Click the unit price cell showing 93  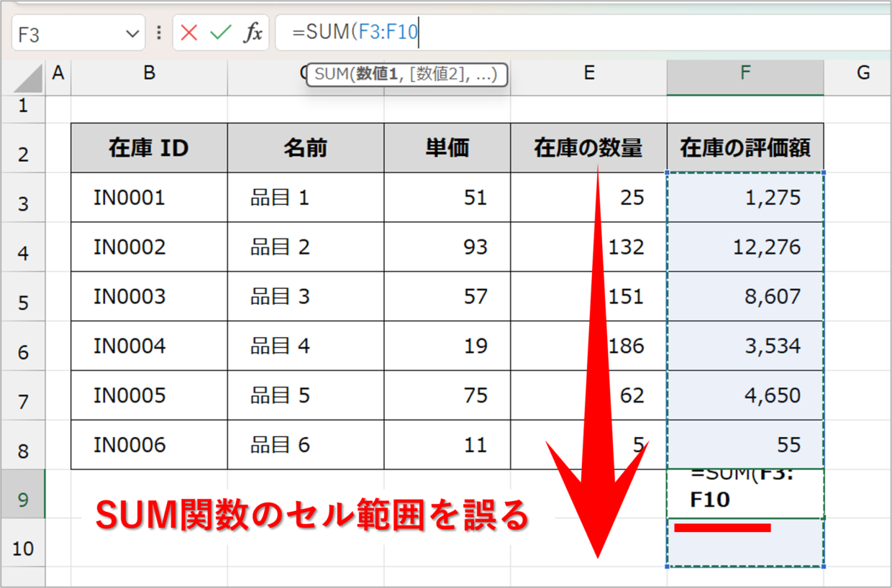pyautogui.click(x=447, y=247)
